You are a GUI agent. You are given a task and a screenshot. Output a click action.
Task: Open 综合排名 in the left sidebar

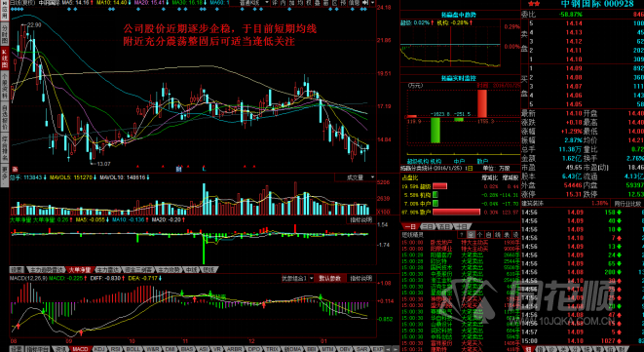[x=5, y=147]
